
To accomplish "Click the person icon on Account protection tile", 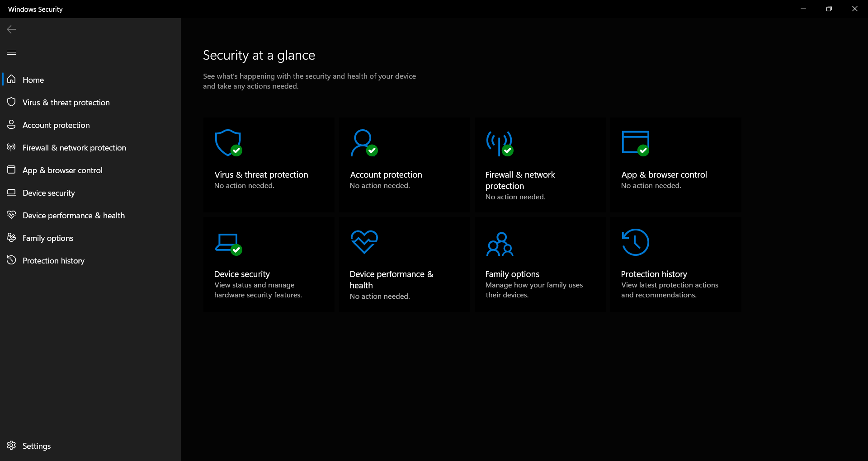I will click(x=363, y=143).
